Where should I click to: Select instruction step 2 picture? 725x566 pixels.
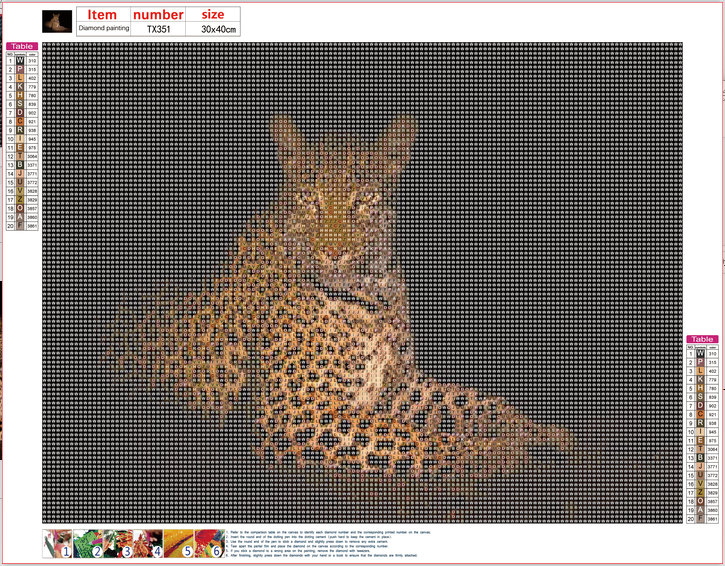[89, 543]
